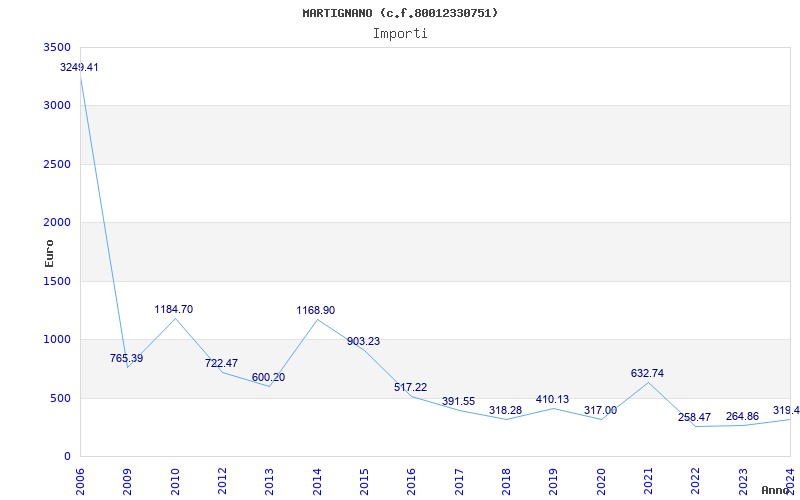Click the Anno x-axis title

pos(776,490)
